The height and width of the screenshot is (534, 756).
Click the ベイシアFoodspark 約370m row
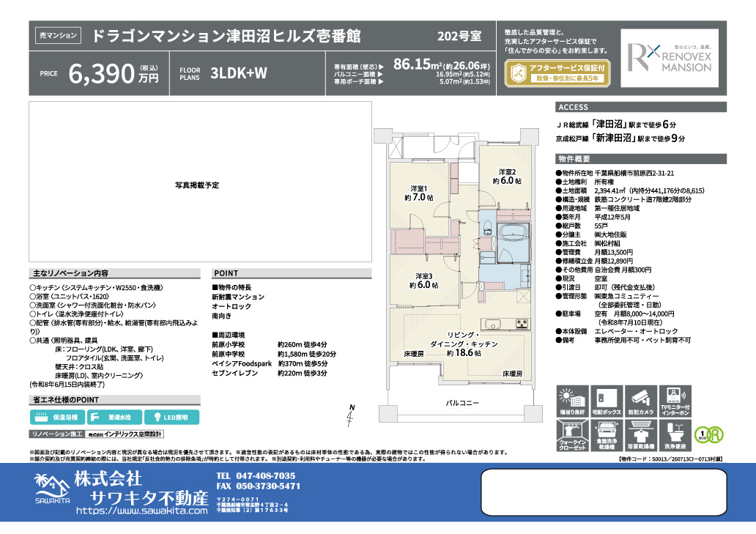[x=270, y=363]
